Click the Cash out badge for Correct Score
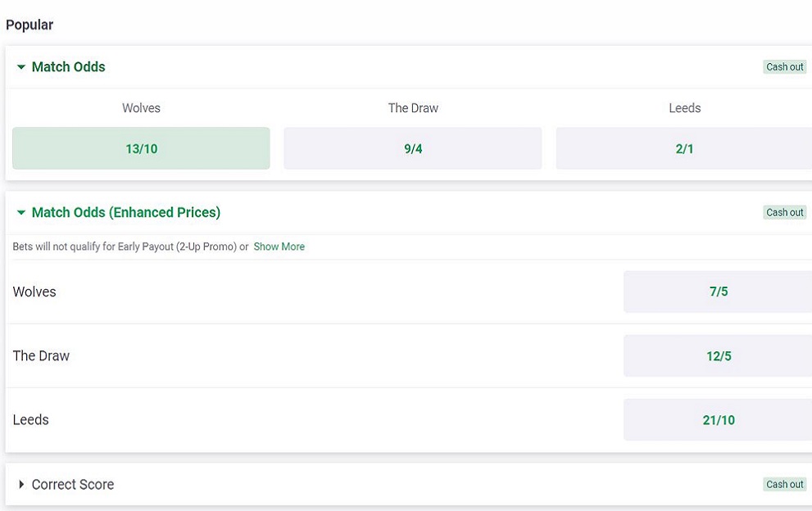 point(784,485)
